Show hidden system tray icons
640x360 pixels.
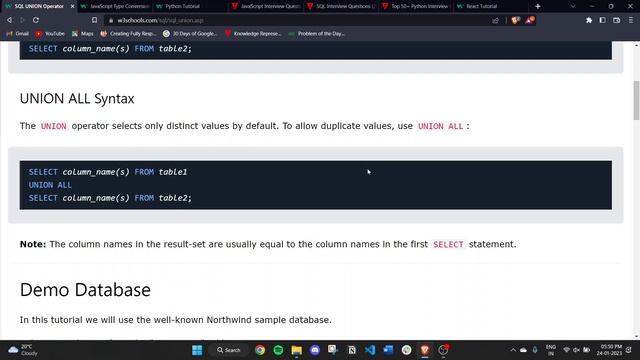[513, 350]
